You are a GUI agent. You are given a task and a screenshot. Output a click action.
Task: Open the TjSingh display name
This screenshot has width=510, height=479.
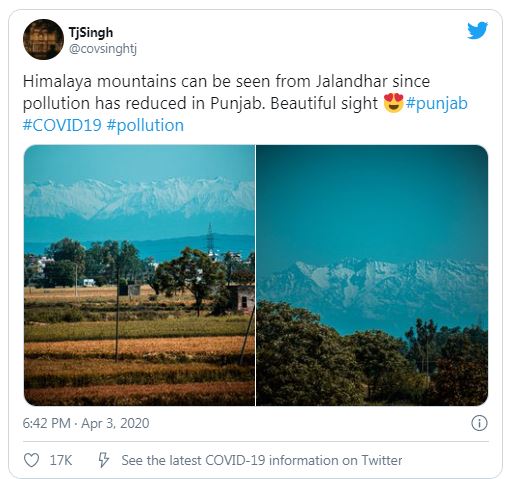click(x=91, y=32)
